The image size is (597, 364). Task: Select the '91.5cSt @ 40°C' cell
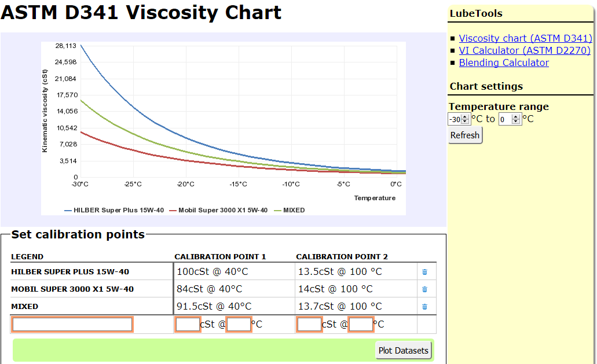(234, 306)
